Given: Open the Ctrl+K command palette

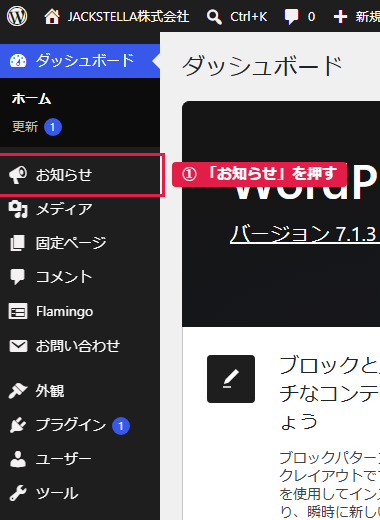Looking at the screenshot, I should pyautogui.click(x=248, y=17).
